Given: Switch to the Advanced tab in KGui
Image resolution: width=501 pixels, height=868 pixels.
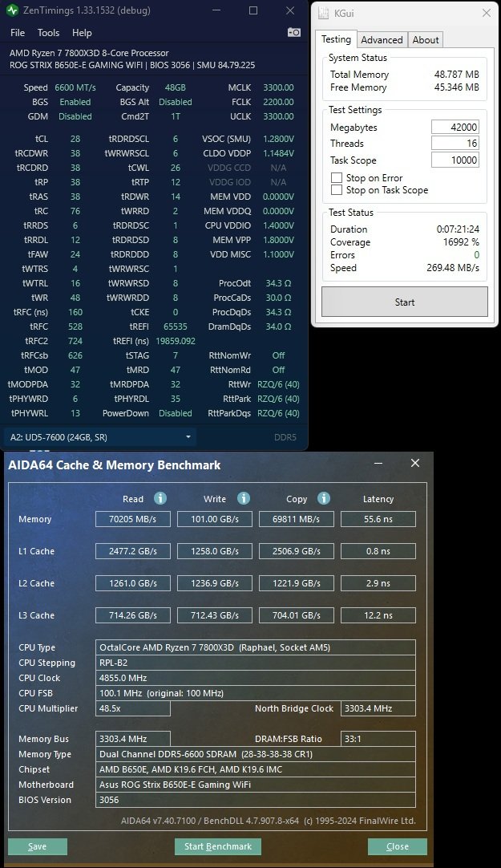Looking at the screenshot, I should pyautogui.click(x=382, y=40).
